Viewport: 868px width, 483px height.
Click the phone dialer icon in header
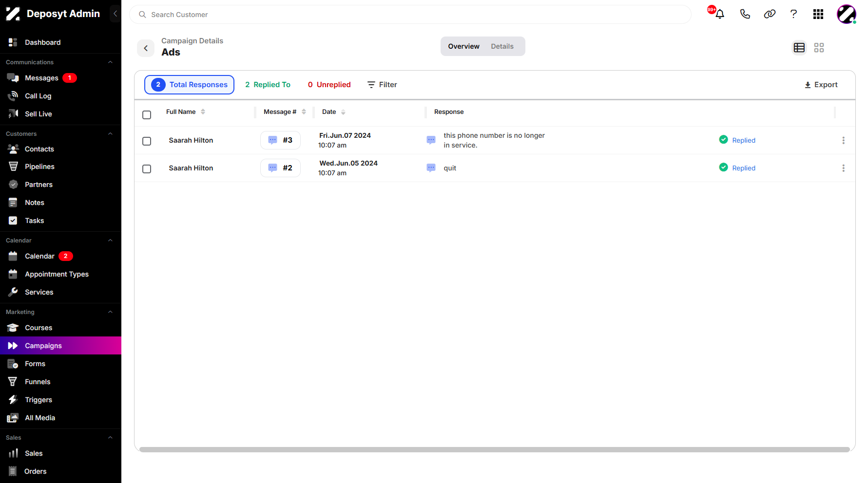coord(745,14)
